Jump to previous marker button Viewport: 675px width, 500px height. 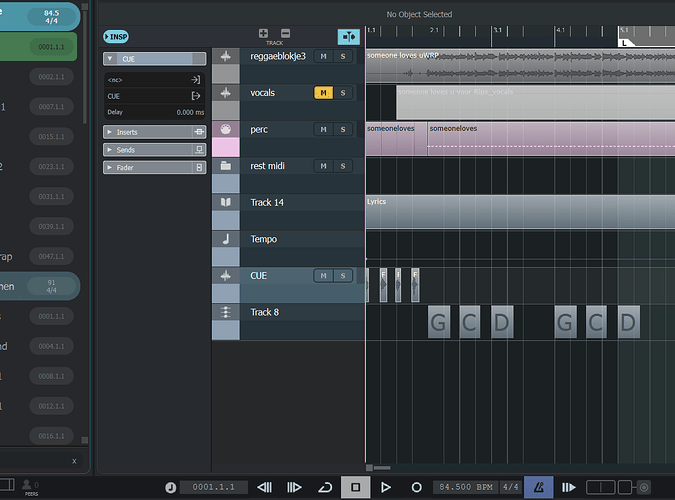[x=264, y=488]
